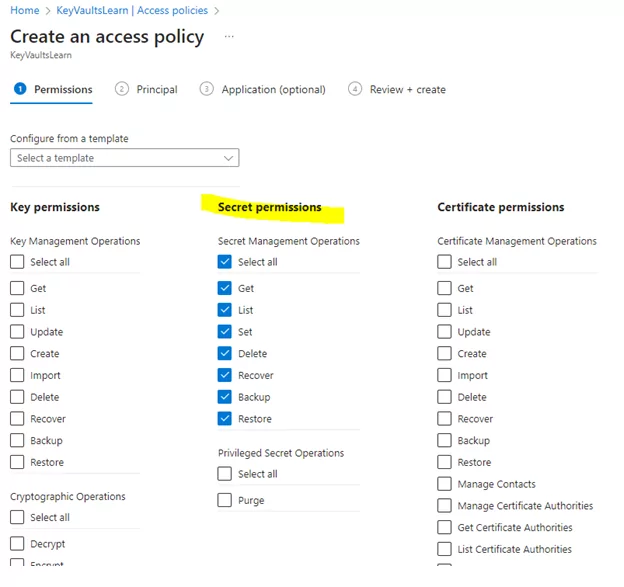Click the step 3 Application circle icon

[x=207, y=89]
